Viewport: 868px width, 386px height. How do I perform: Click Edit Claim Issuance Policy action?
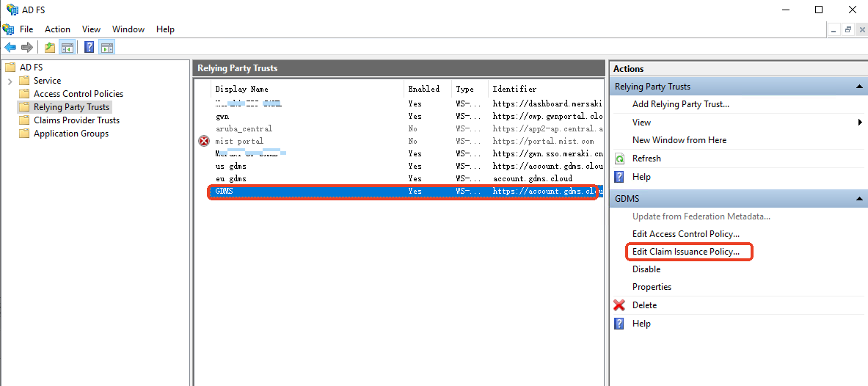coord(686,252)
